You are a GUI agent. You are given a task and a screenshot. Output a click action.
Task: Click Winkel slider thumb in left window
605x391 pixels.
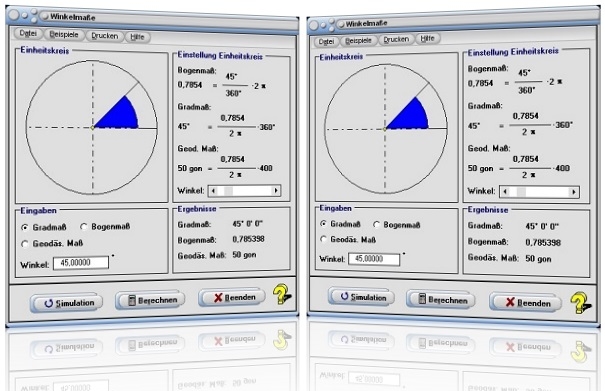[228, 190]
